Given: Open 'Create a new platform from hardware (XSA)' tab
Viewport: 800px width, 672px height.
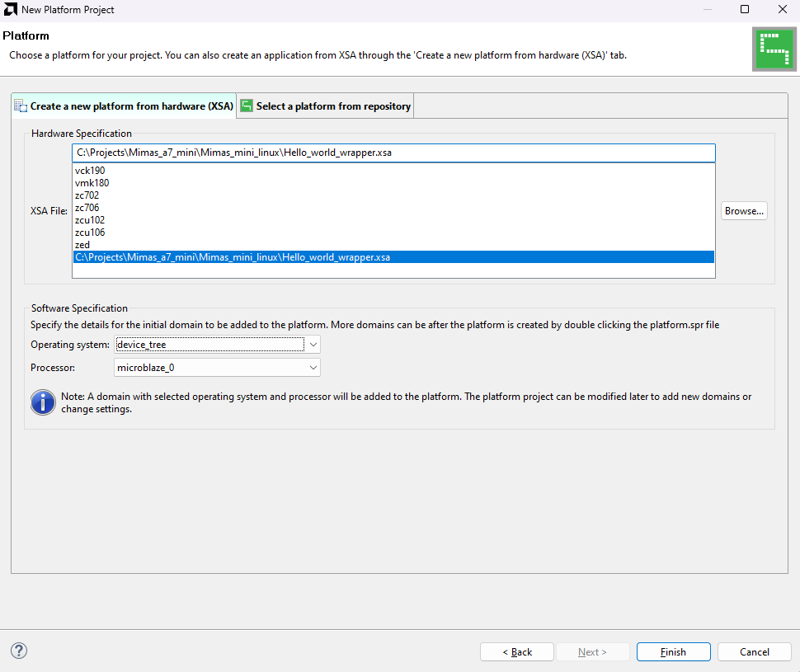Looking at the screenshot, I should [x=124, y=106].
